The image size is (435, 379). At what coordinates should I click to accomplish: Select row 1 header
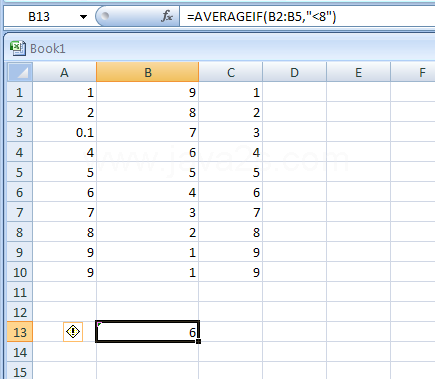(x=20, y=92)
